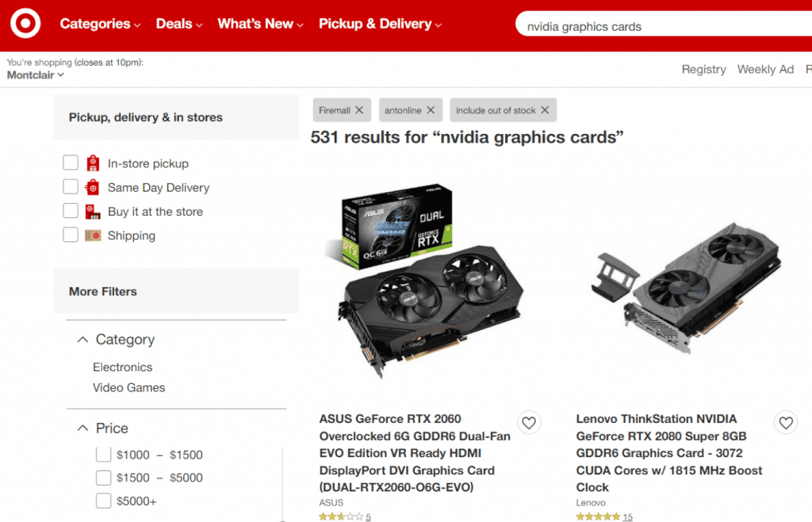Check the $5000+ price range
This screenshot has height=522, width=812.
104,501
